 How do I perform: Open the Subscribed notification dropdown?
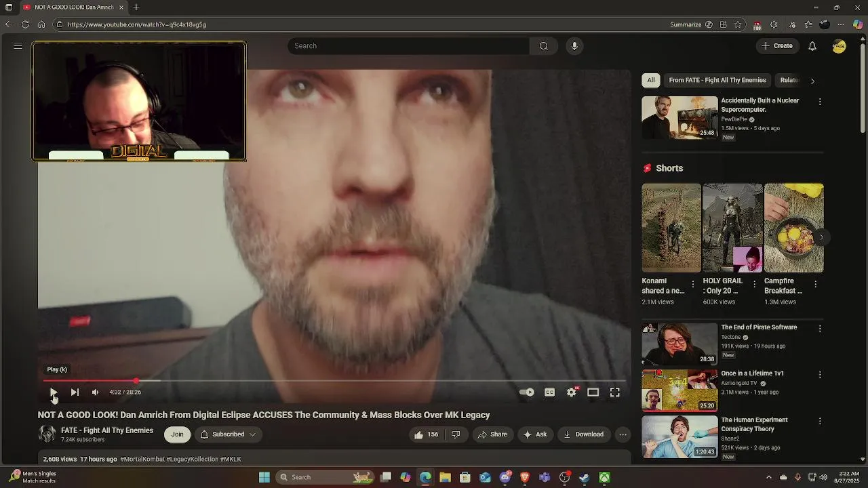[x=229, y=434]
